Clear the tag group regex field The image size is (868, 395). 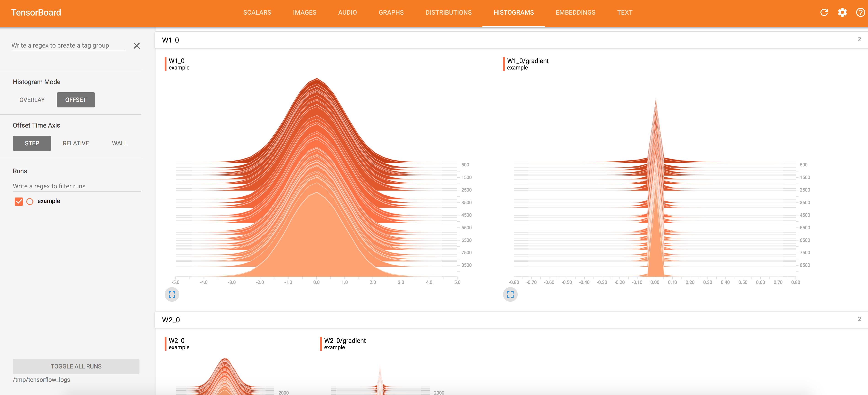click(137, 46)
